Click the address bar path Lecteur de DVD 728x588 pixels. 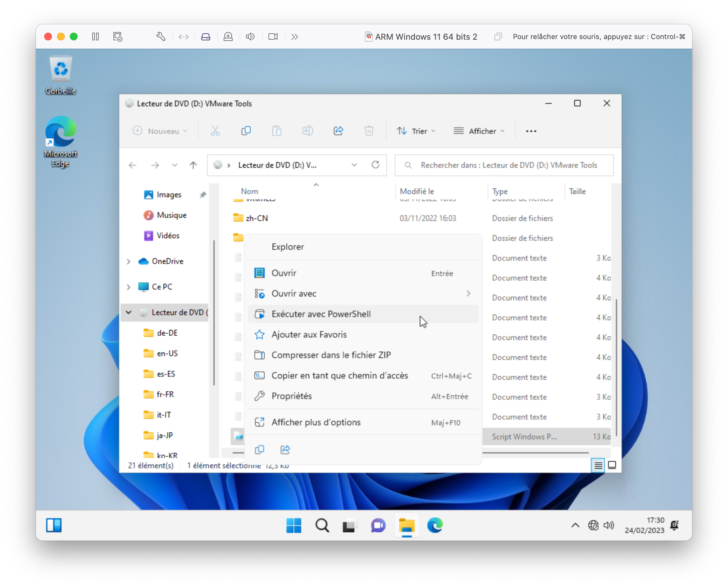point(277,165)
